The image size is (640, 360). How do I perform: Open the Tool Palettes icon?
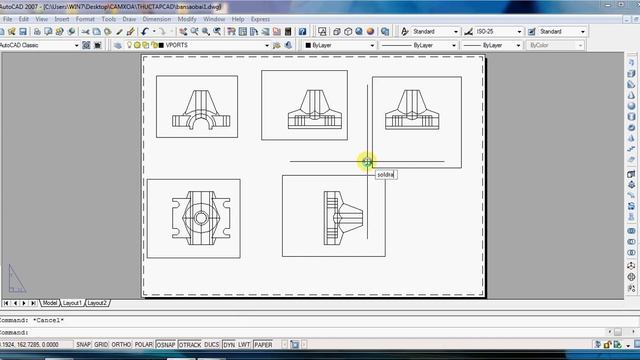[254, 31]
